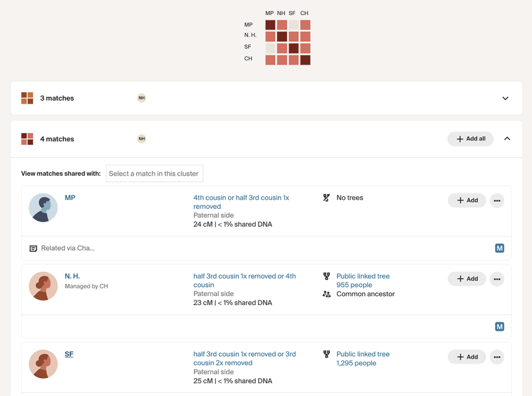Click the blue M badge in N. H.'s row

pos(499,326)
